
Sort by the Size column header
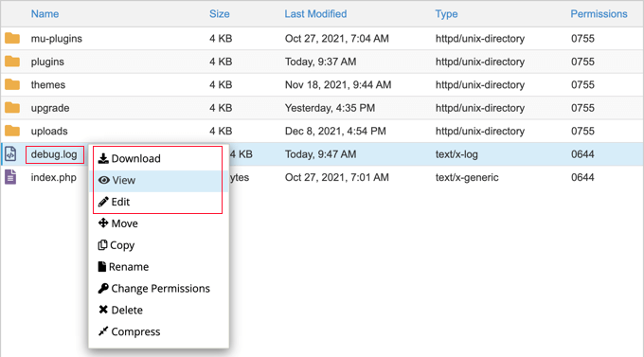pos(220,14)
